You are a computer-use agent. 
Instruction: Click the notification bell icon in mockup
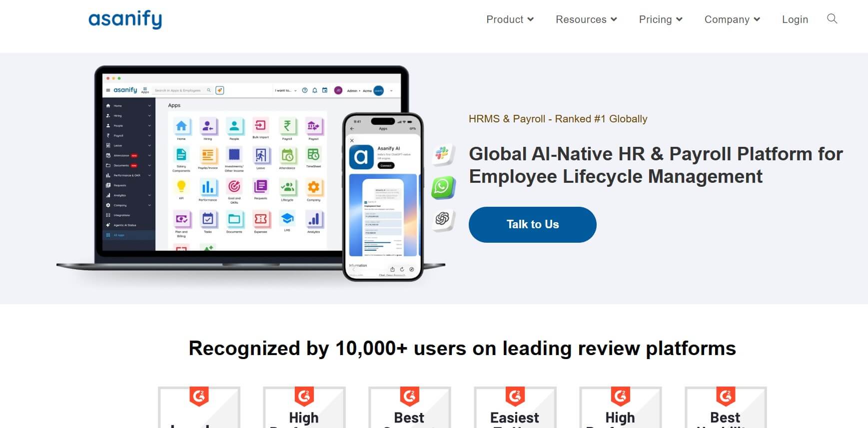(315, 90)
